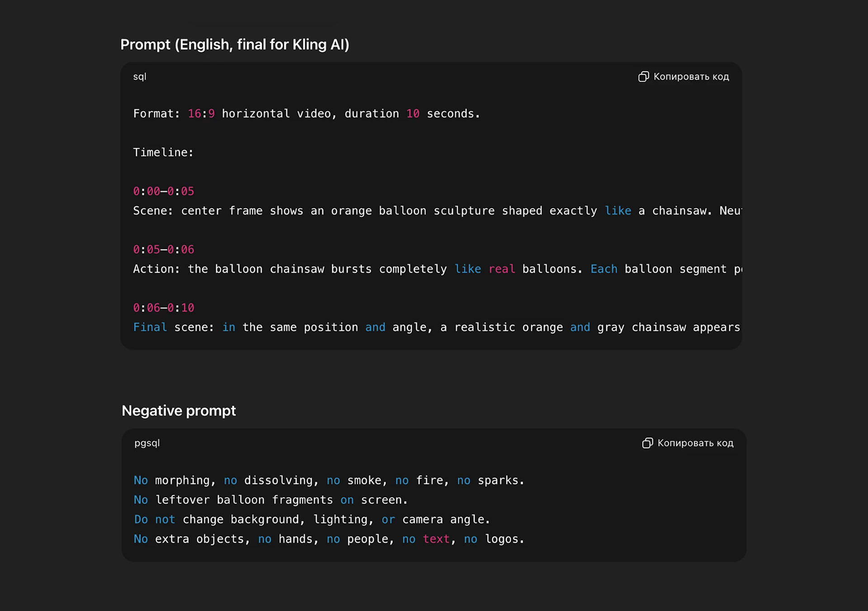Click the 'Negative prompt' heading
The height and width of the screenshot is (611, 868).
(x=179, y=411)
